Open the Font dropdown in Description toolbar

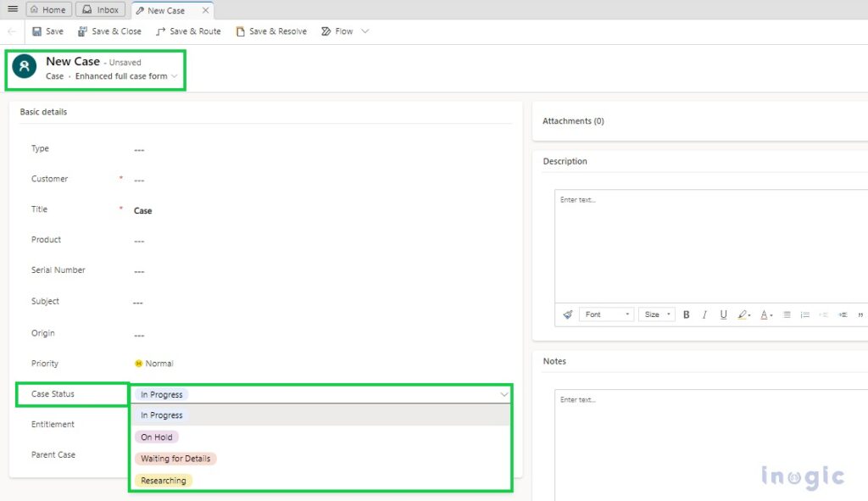(605, 315)
